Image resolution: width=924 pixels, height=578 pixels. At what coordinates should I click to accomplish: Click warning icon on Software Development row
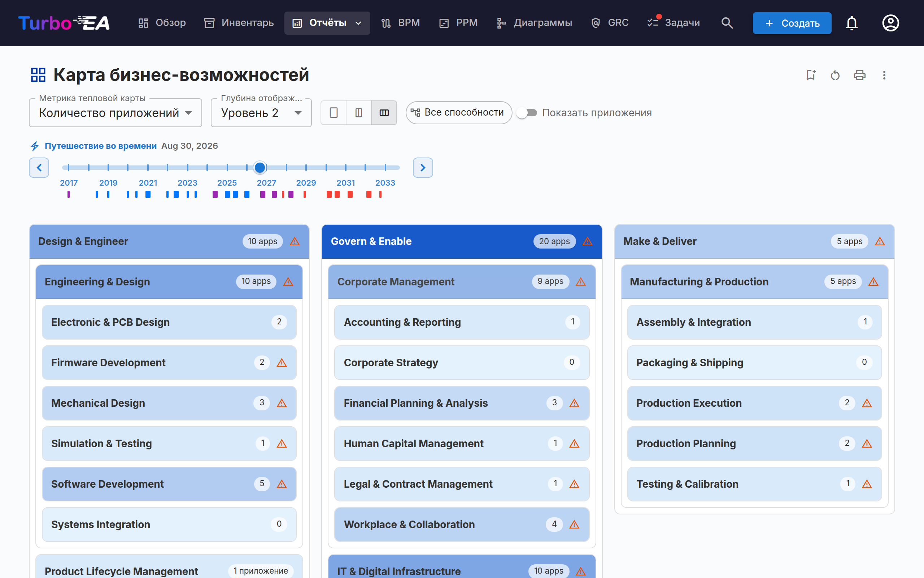(282, 484)
